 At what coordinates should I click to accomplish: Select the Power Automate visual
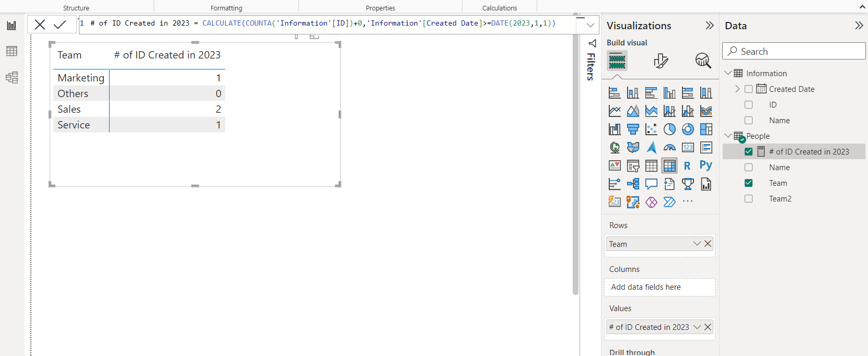(669, 202)
